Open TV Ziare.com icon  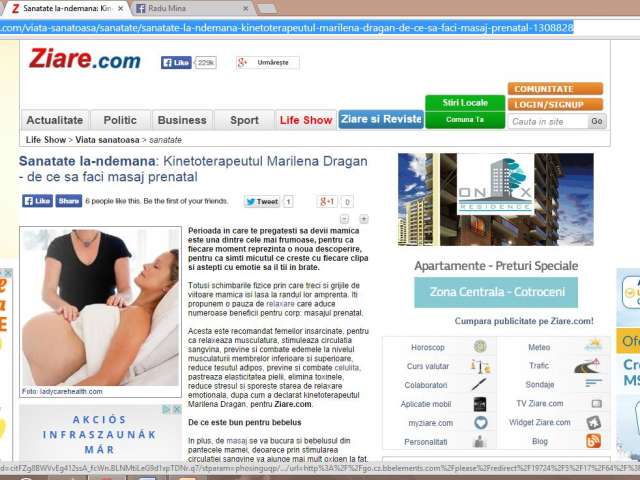[596, 404]
